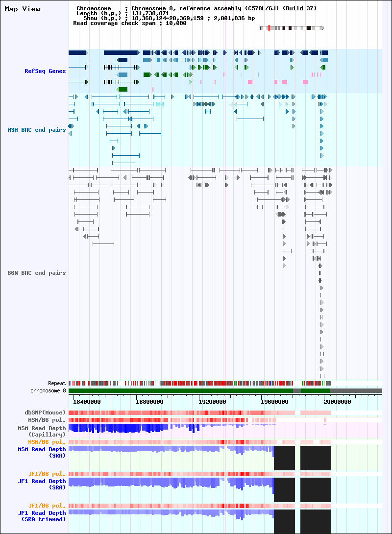Click the 18800000 axis coordinate label
The width and height of the screenshot is (392, 534).
[149, 402]
